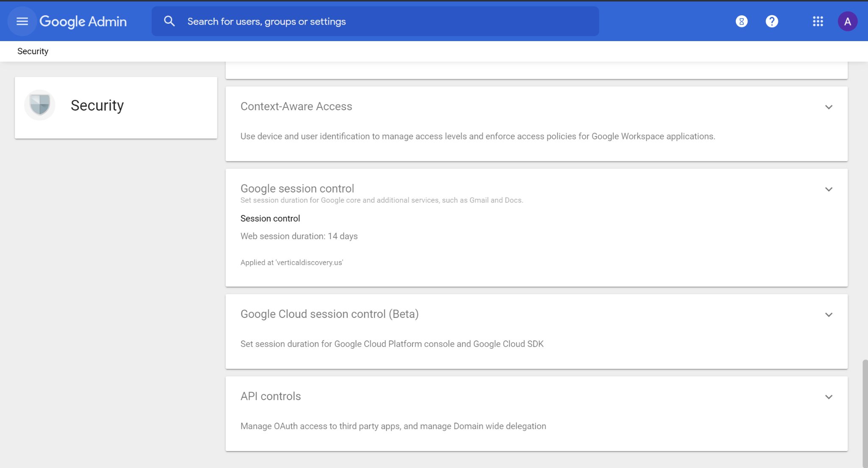The width and height of the screenshot is (868, 468).
Task: Expand the Context-Aware Access chevron
Action: click(829, 107)
